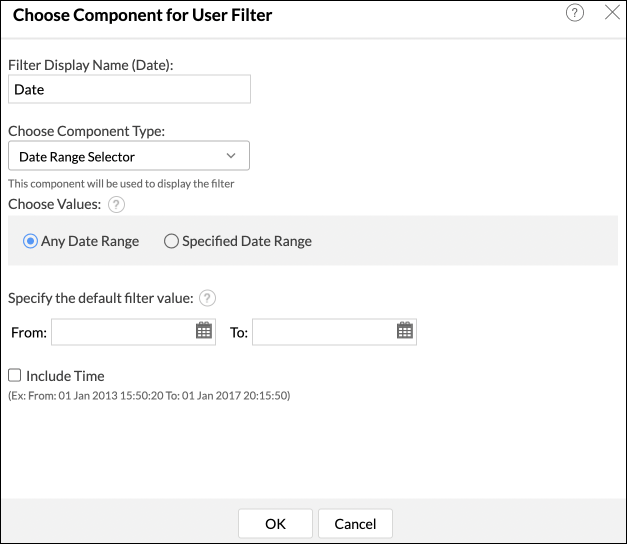
Task: Click the Filter Display Name text field
Action: click(x=129, y=89)
